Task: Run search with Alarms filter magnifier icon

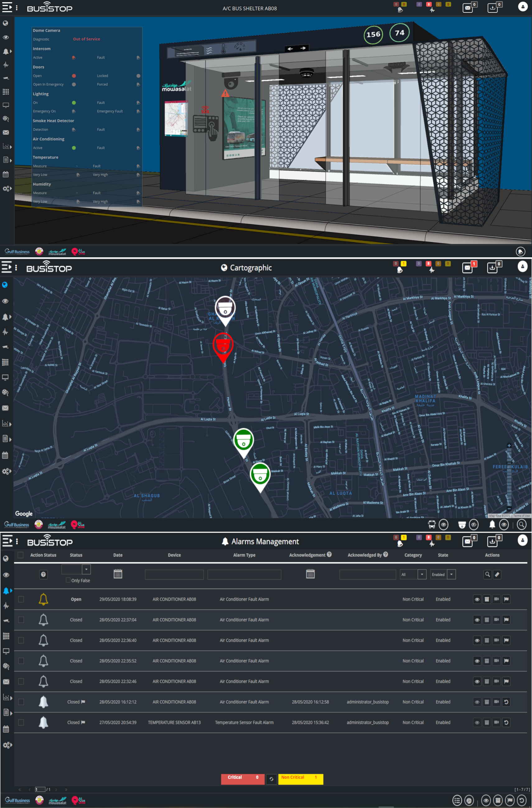Action: click(488, 574)
